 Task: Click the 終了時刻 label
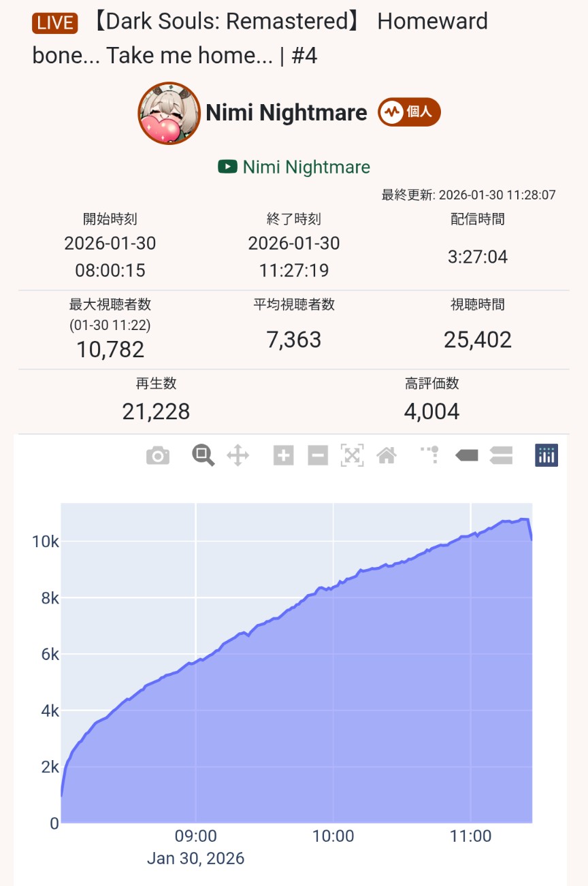(294, 219)
